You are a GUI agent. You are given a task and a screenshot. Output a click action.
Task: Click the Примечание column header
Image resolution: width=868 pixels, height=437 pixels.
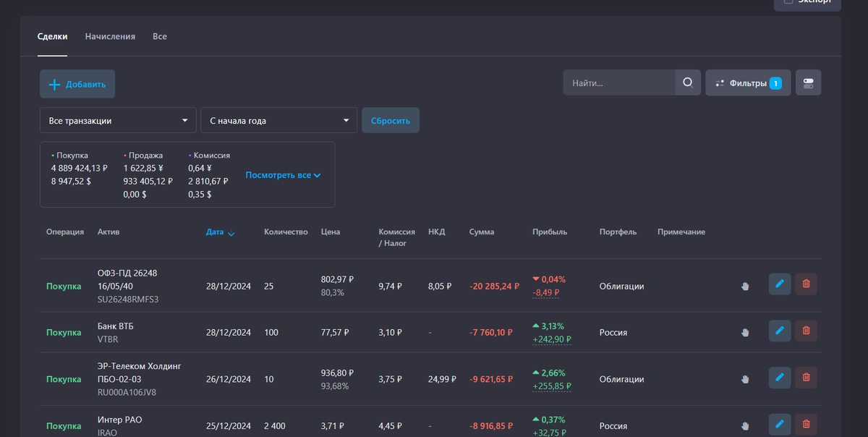pyautogui.click(x=681, y=232)
